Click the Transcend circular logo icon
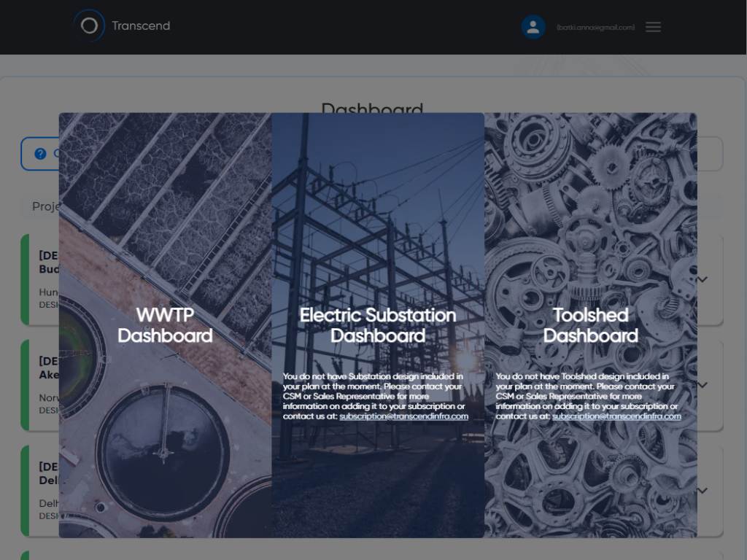Image resolution: width=747 pixels, height=560 pixels. (x=89, y=26)
